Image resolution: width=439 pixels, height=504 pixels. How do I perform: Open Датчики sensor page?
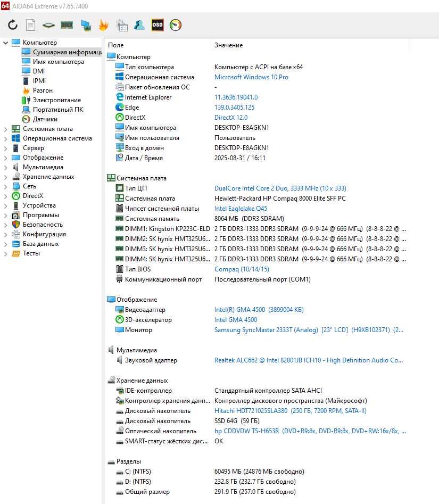[45, 119]
